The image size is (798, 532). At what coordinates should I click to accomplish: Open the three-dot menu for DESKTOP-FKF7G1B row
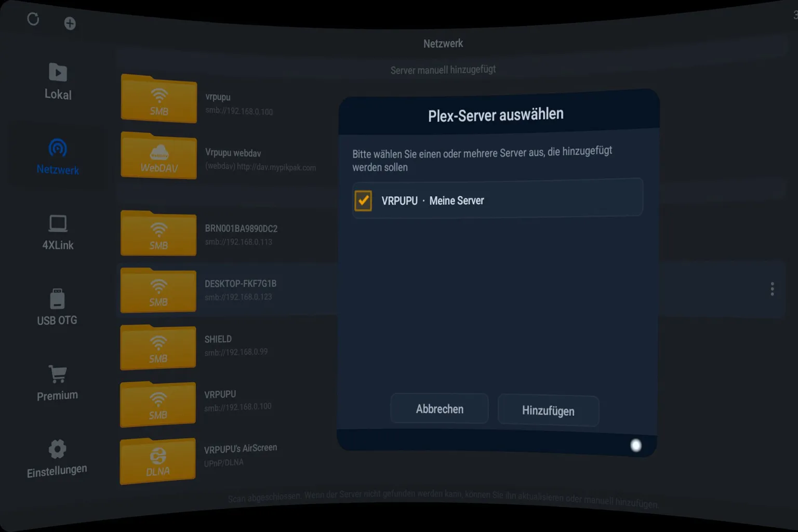(x=773, y=289)
